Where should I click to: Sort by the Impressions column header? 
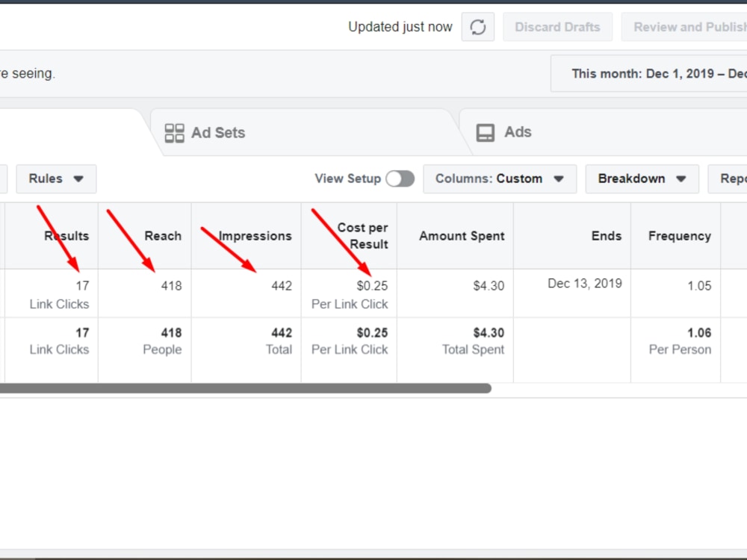247,236
